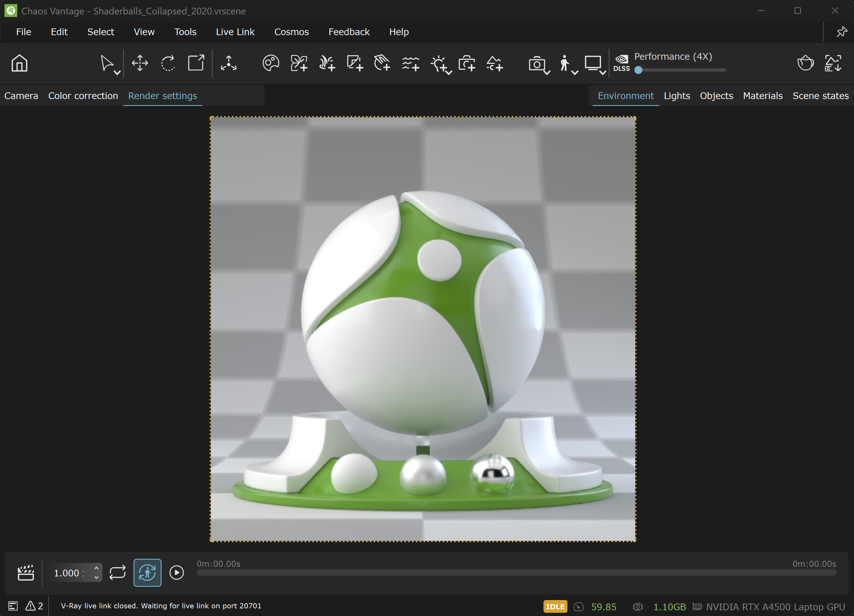Expand the Select tool dropdown arrow
This screenshot has height=616, width=854.
(x=117, y=73)
